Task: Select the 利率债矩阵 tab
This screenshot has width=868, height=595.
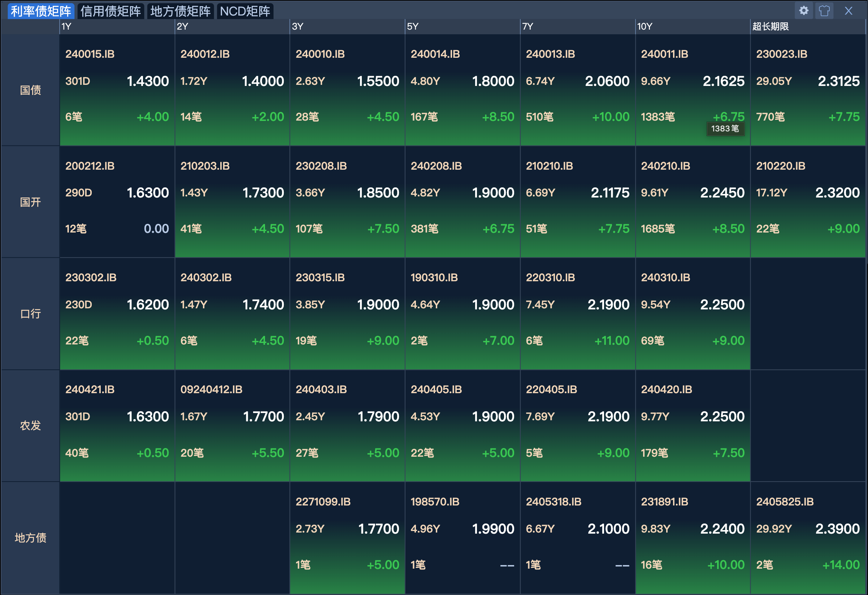Action: click(41, 11)
